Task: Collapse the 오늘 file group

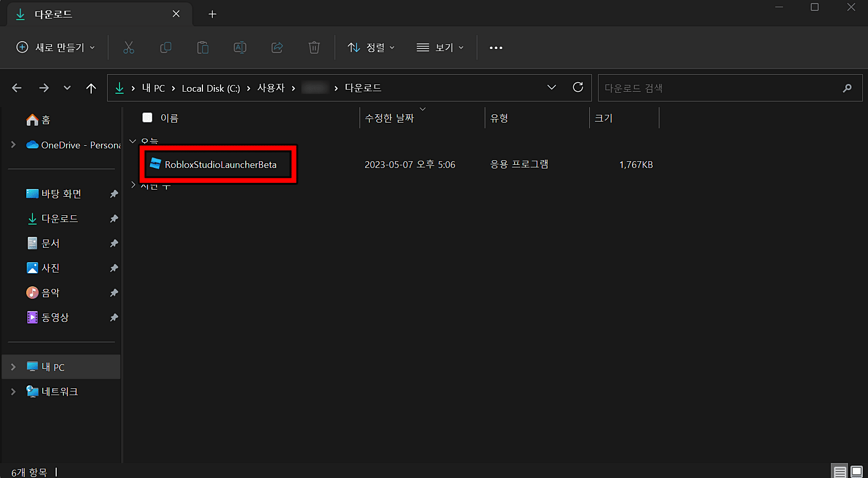Action: point(132,141)
